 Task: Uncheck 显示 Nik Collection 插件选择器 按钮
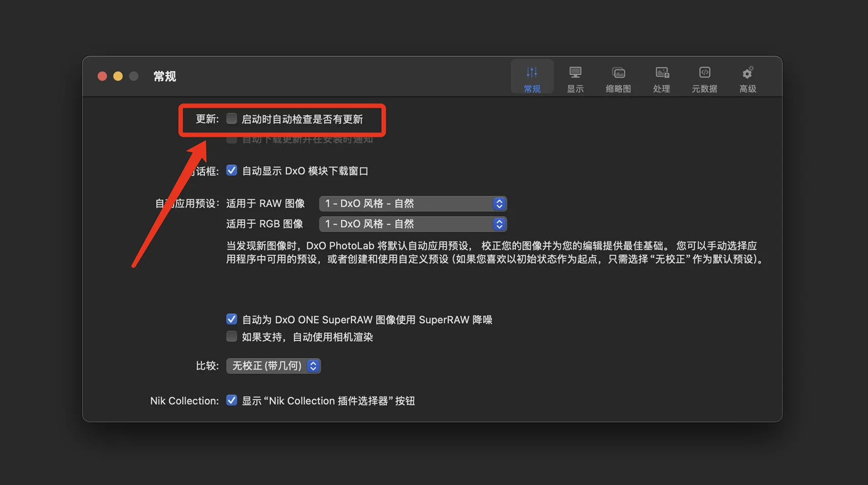click(232, 400)
